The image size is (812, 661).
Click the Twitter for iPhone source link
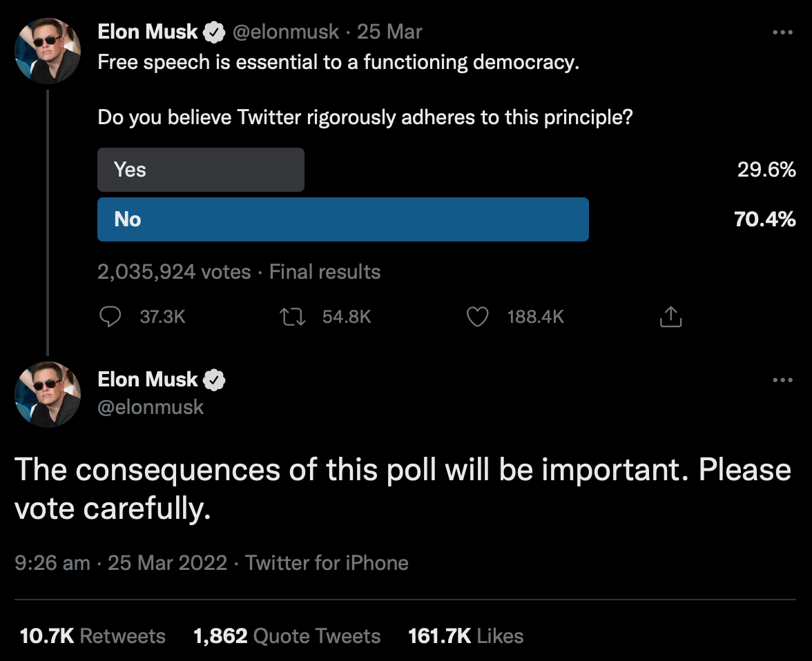[327, 562]
